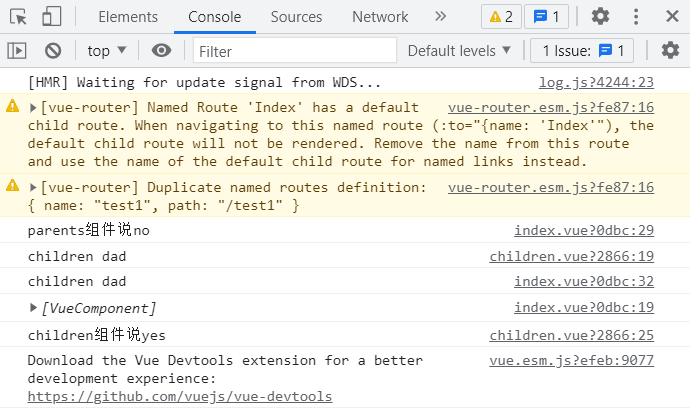Image resolution: width=690 pixels, height=414 pixels.
Task: Open vue-router.esm.js link on Duplicate routes warning
Action: [x=551, y=187]
